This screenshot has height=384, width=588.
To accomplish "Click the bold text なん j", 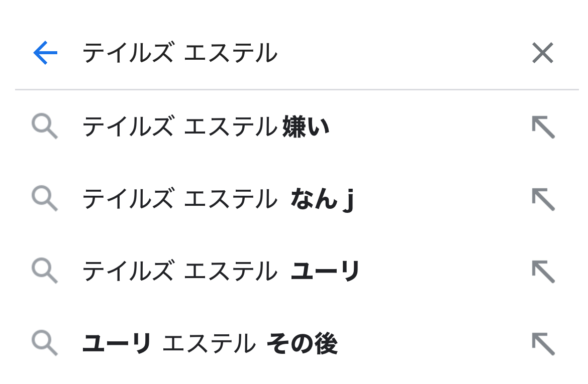I will pos(323,199).
